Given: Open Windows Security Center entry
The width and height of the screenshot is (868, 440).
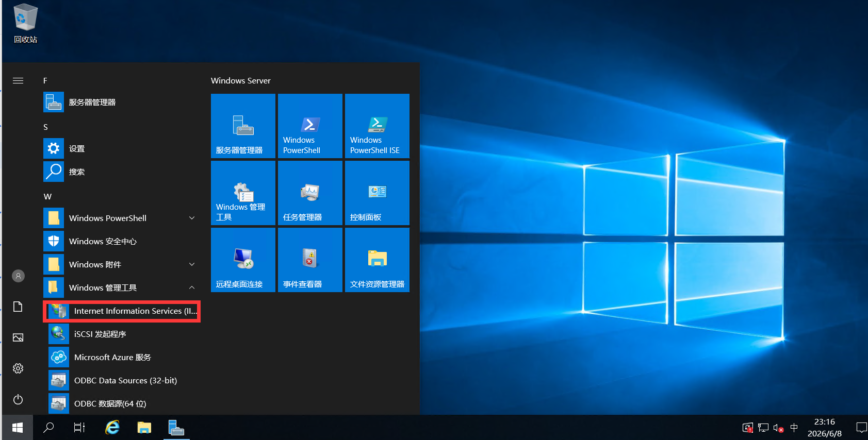Looking at the screenshot, I should click(121, 241).
